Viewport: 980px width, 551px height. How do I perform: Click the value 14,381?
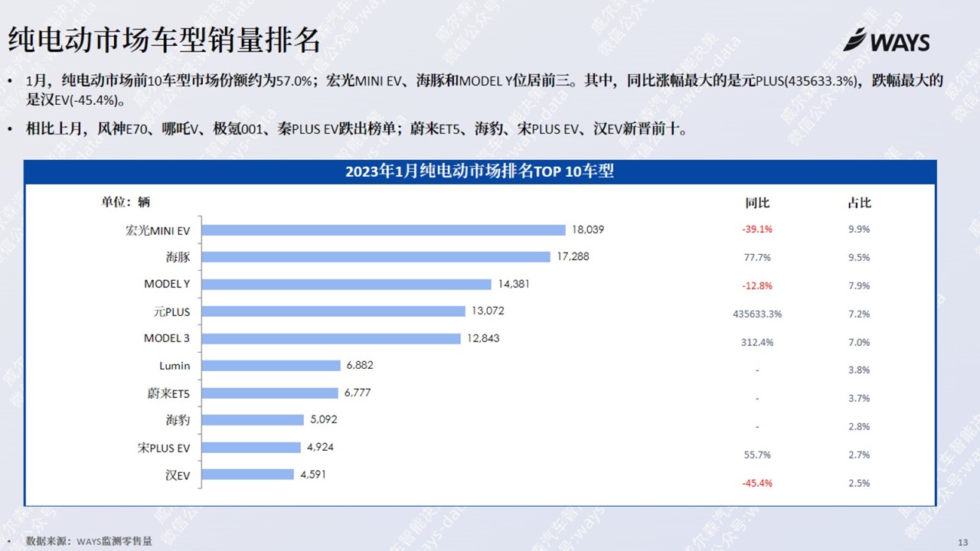tap(514, 284)
